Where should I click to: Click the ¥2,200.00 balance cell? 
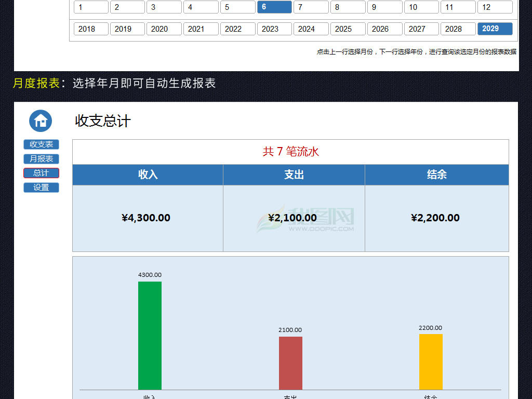click(x=436, y=218)
